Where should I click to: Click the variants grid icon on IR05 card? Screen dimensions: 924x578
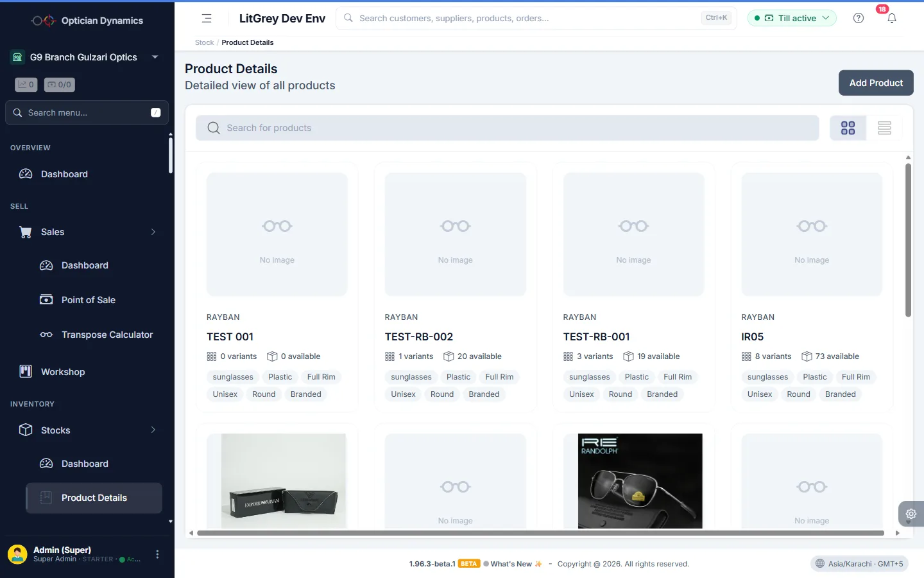click(x=746, y=356)
